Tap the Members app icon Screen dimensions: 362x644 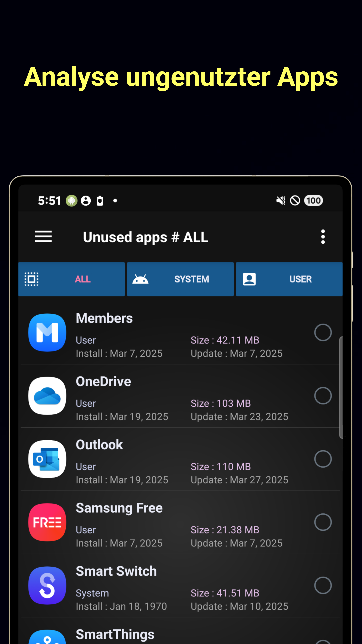point(47,332)
